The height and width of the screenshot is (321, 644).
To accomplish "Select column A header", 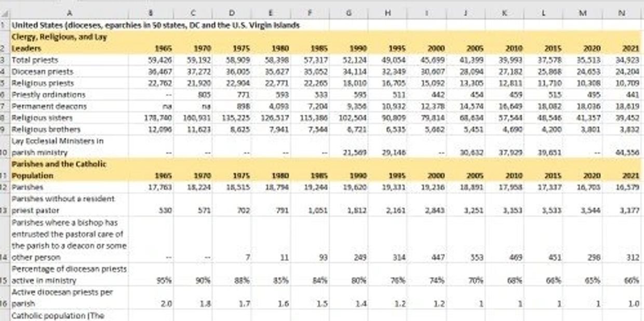I will [70, 12].
